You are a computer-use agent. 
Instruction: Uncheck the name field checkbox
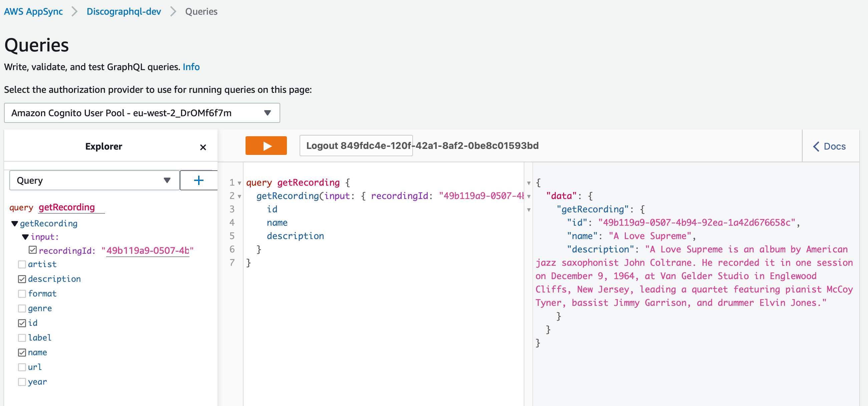(x=22, y=352)
